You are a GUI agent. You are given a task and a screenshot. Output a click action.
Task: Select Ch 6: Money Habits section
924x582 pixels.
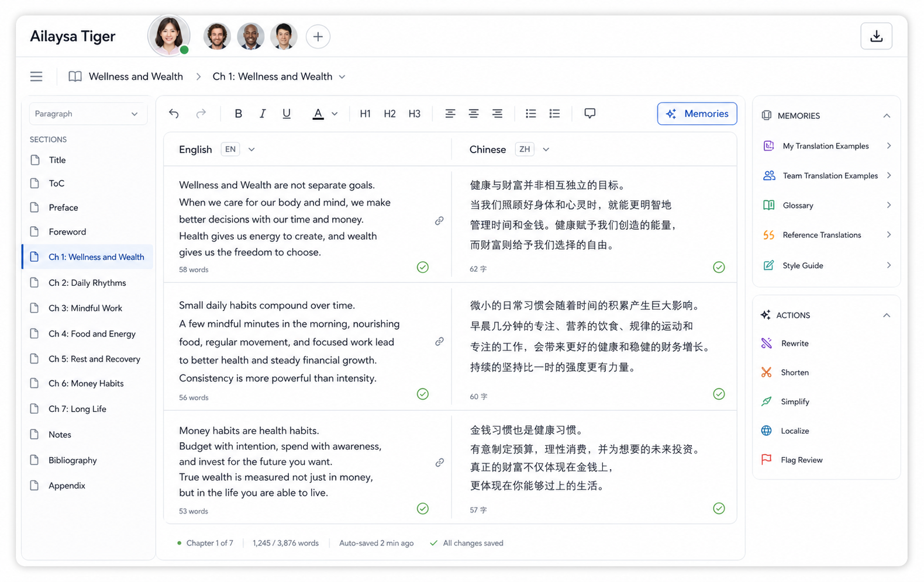[88, 383]
